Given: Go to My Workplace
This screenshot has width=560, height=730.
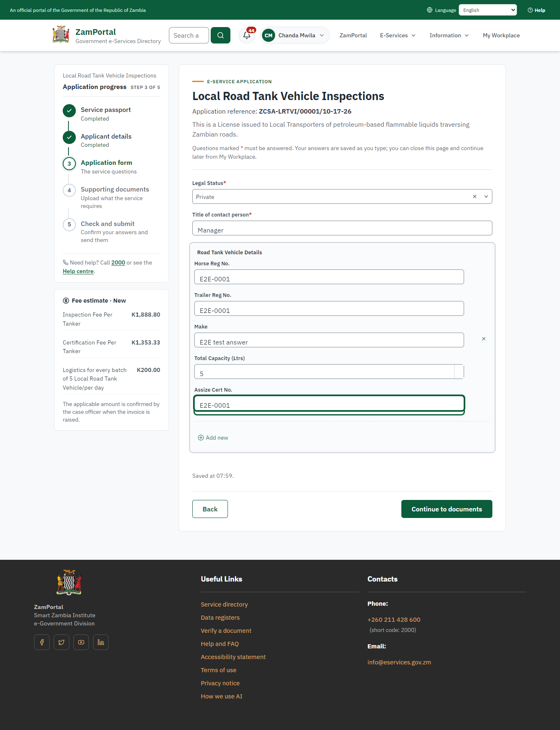Looking at the screenshot, I should pos(501,36).
